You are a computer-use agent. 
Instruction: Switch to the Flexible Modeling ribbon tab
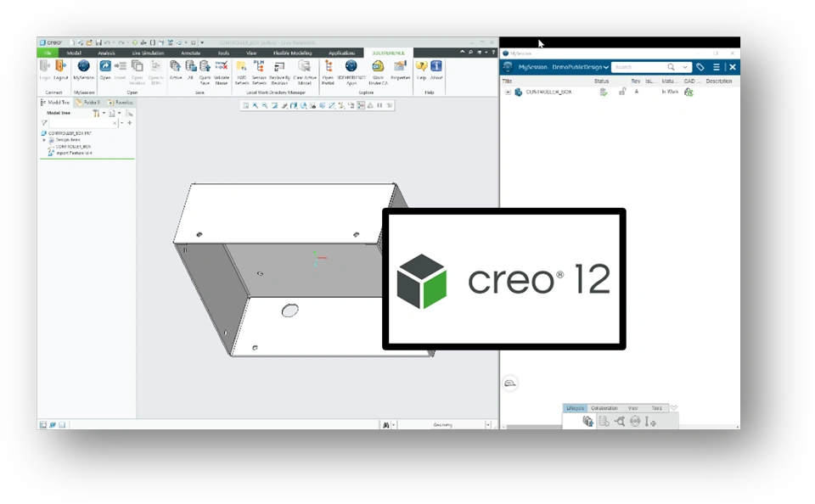(x=293, y=53)
